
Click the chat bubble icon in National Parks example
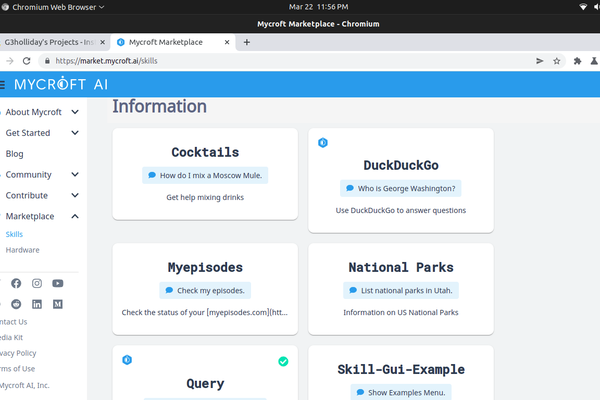click(x=353, y=290)
